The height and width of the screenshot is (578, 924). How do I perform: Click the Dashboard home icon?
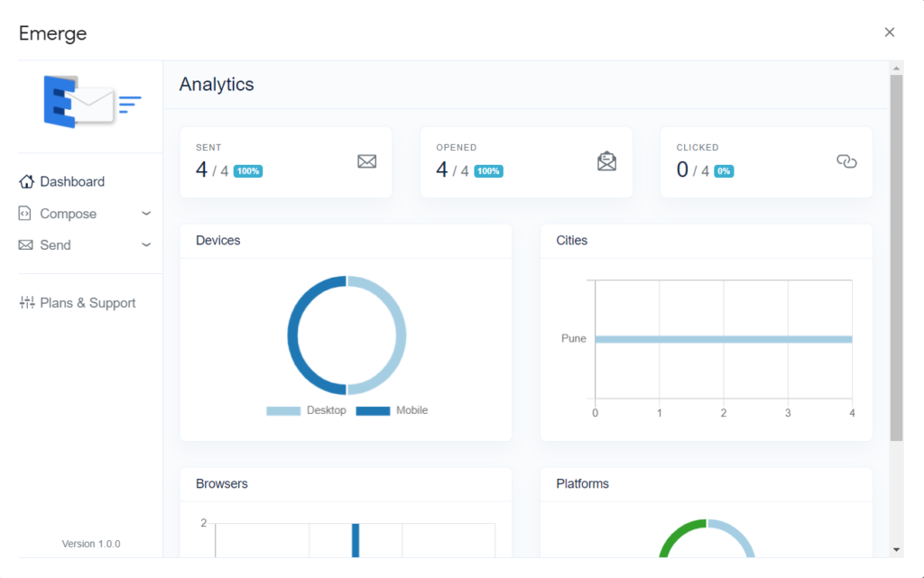(26, 181)
